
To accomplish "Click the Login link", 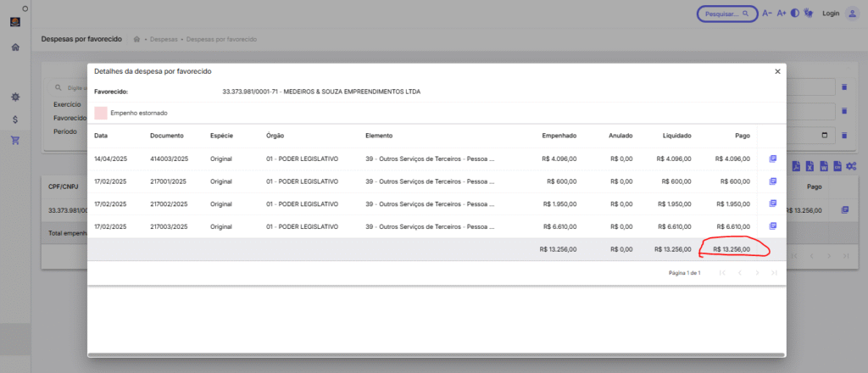I will click(x=831, y=14).
